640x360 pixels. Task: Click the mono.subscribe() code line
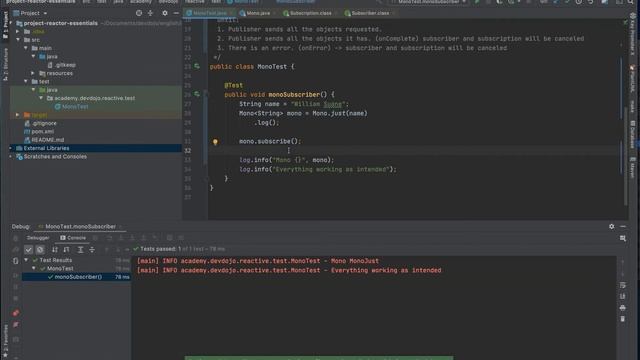pos(270,141)
